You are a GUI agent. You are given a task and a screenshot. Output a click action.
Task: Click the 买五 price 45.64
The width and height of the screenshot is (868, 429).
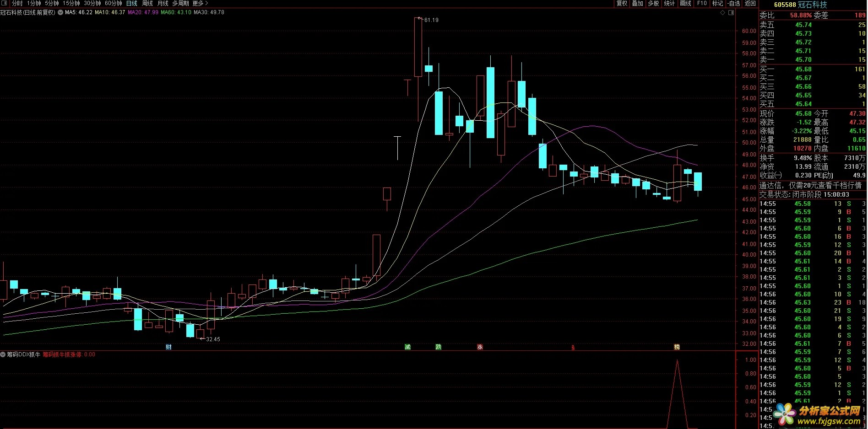pyautogui.click(x=803, y=104)
